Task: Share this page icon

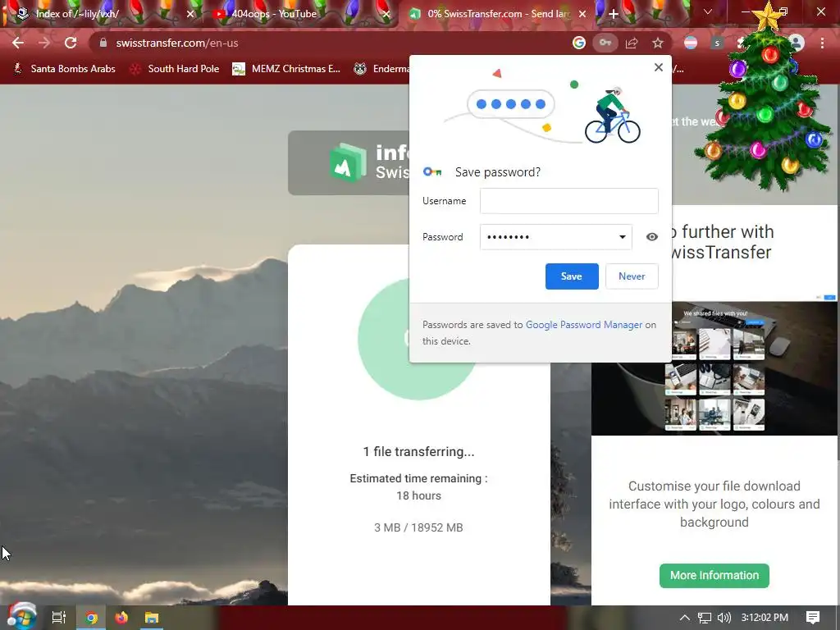Action: (x=632, y=43)
